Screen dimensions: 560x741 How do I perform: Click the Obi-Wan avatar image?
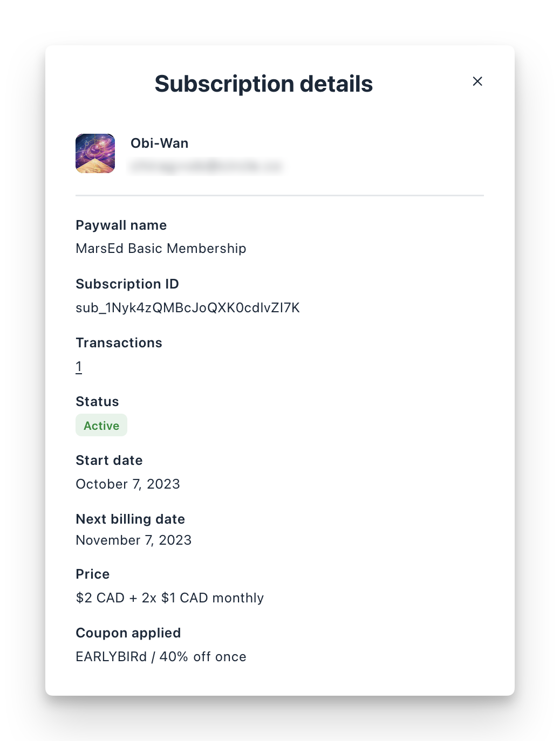point(95,154)
